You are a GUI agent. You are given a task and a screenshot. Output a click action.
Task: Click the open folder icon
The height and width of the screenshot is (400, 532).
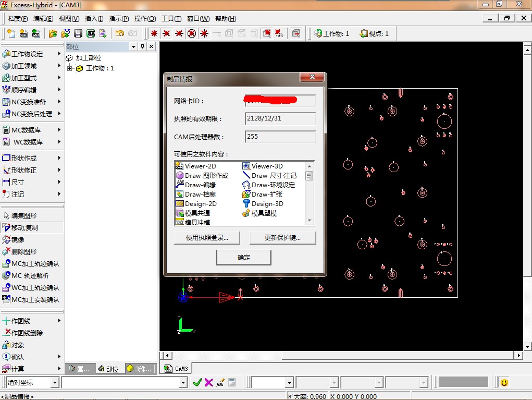pyautogui.click(x=53, y=33)
